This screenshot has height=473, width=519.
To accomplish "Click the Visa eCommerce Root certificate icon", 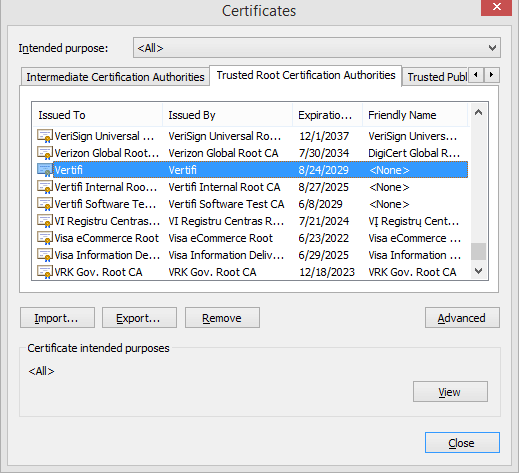I will (x=45, y=238).
